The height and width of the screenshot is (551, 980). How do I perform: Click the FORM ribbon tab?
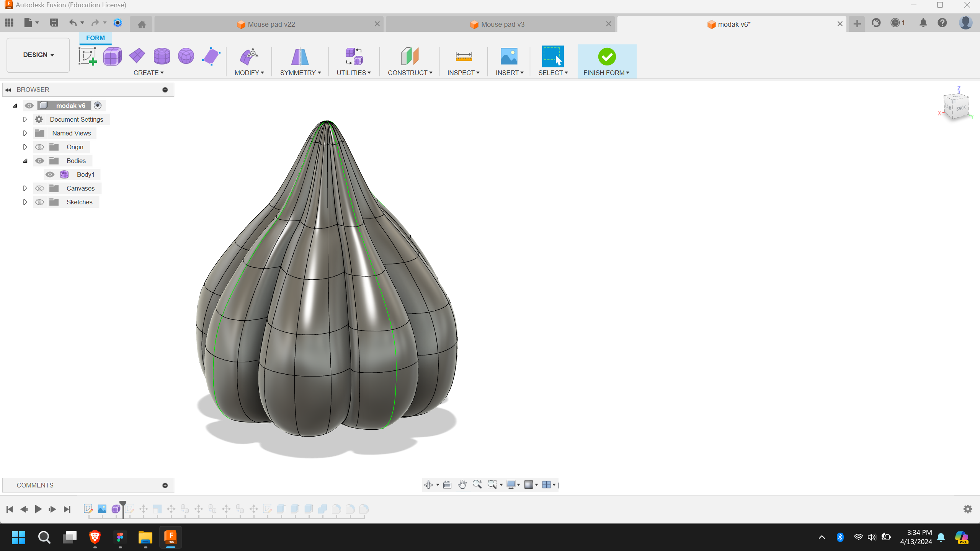pyautogui.click(x=95, y=38)
